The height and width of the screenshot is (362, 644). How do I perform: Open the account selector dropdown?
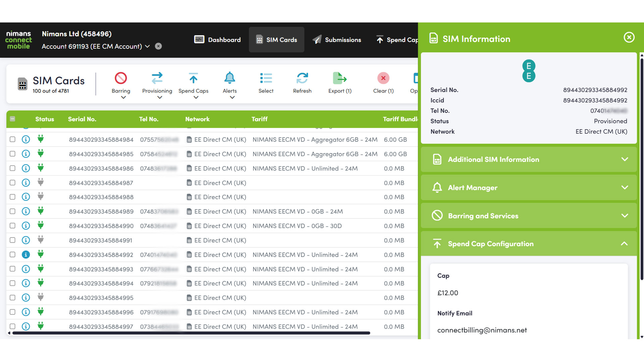tap(96, 46)
